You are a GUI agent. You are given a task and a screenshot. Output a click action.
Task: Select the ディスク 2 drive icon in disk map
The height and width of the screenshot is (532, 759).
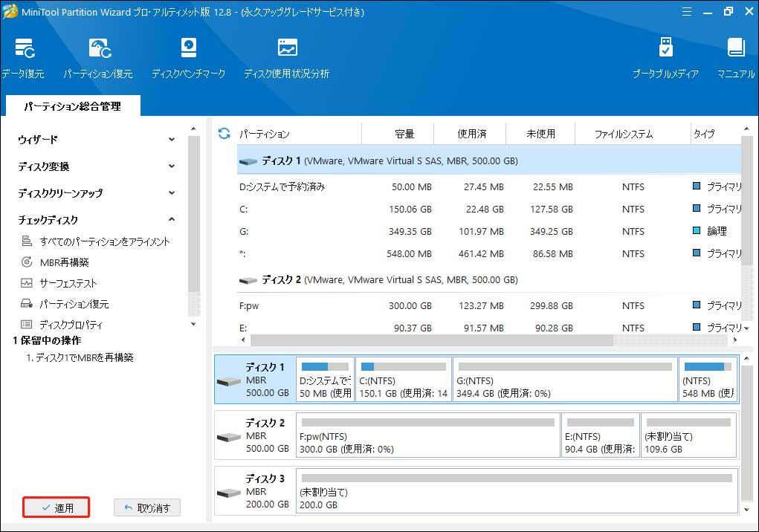[229, 437]
